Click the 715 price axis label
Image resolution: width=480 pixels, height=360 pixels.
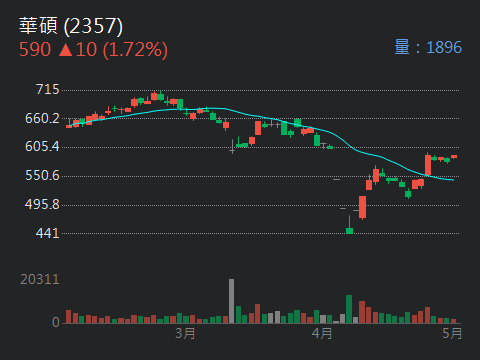click(x=47, y=90)
